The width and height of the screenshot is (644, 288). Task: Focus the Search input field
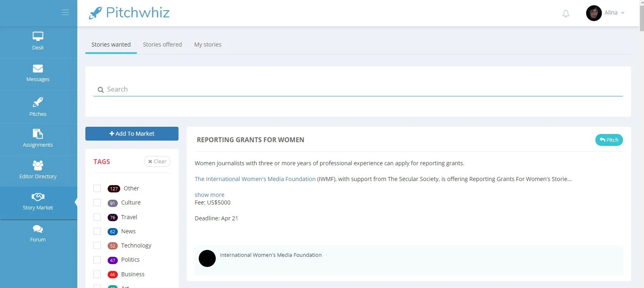[x=358, y=89]
